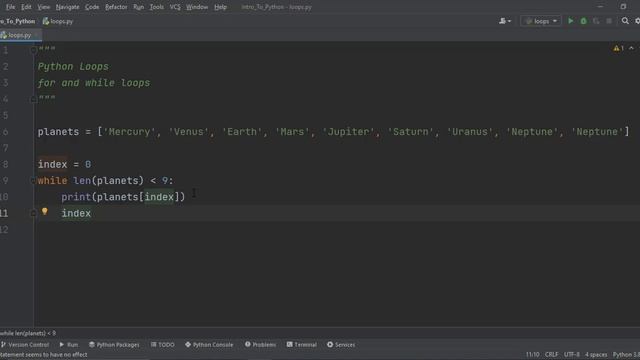This screenshot has height=360, width=640.
Task: Click the 'while' keyword on line 9
Action: 52,180
